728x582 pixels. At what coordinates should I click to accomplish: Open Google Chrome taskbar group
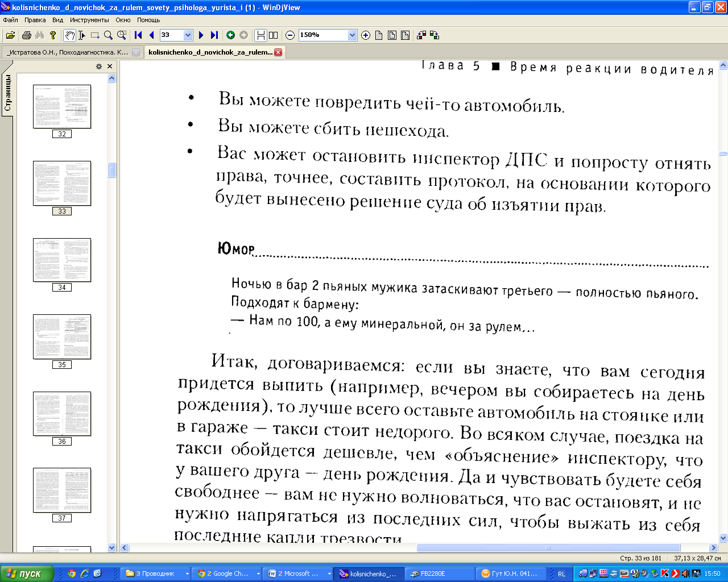click(227, 573)
